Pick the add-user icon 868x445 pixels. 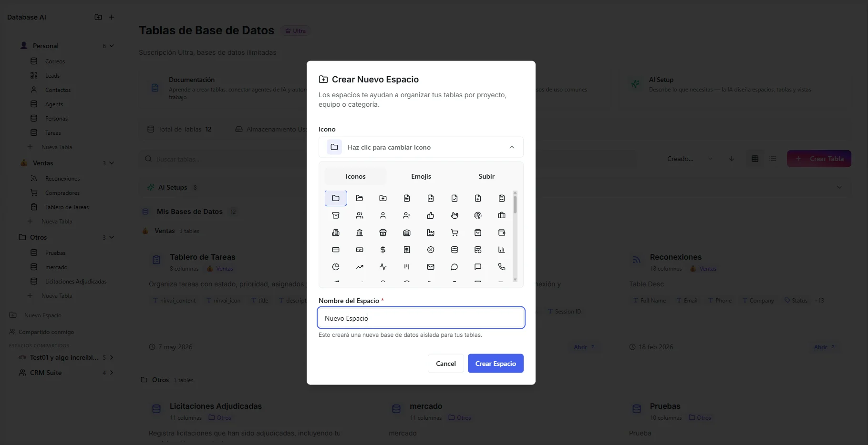point(407,215)
